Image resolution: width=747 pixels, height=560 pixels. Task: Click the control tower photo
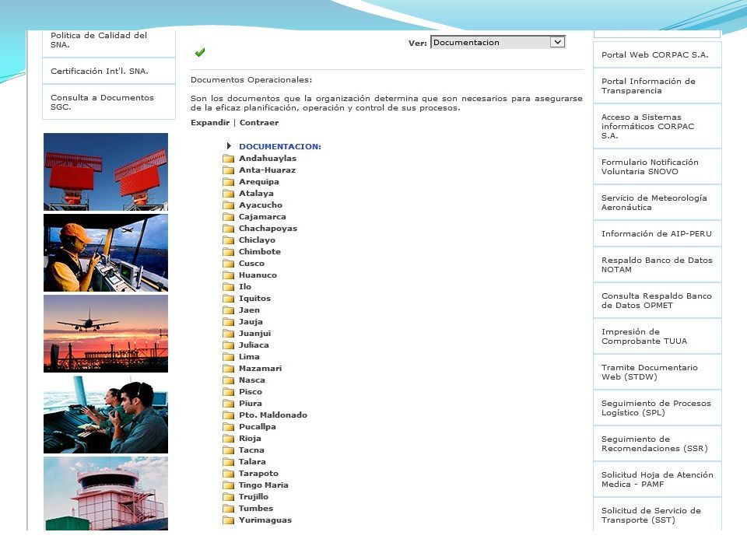pos(106,493)
